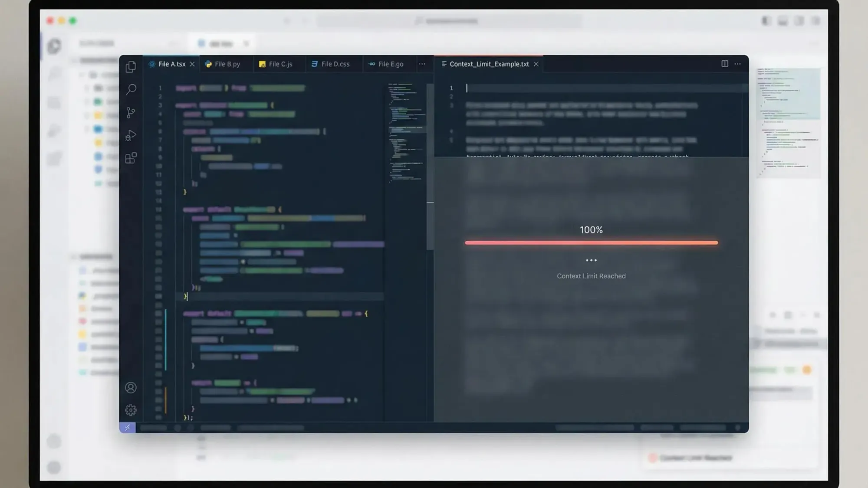Click the remote connection indicator in status bar
This screenshot has width=868, height=488.
128,427
